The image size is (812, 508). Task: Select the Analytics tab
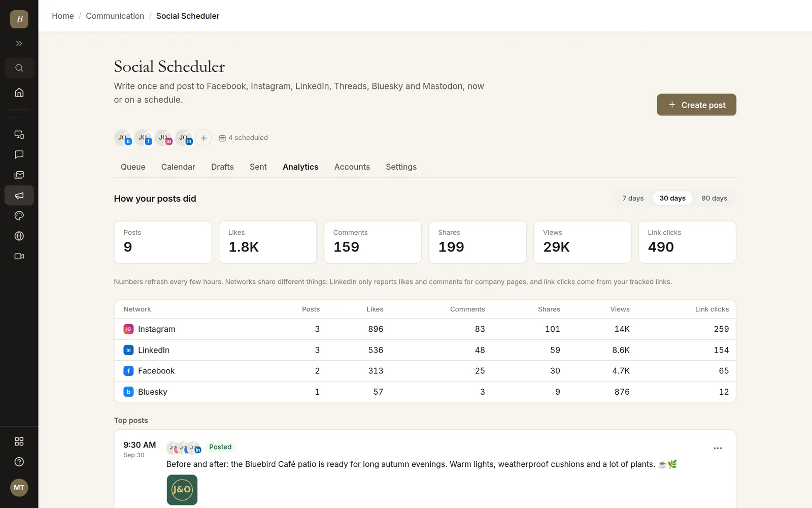pyautogui.click(x=300, y=167)
